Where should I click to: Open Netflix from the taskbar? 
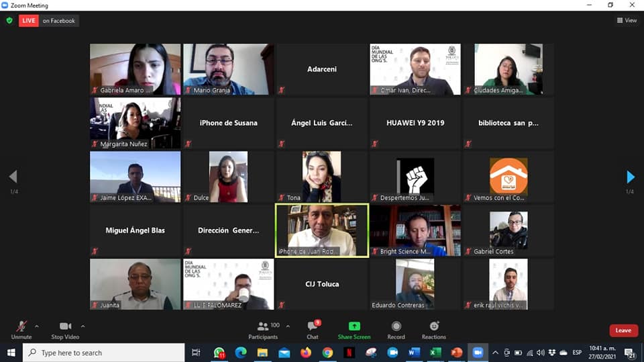(x=349, y=353)
